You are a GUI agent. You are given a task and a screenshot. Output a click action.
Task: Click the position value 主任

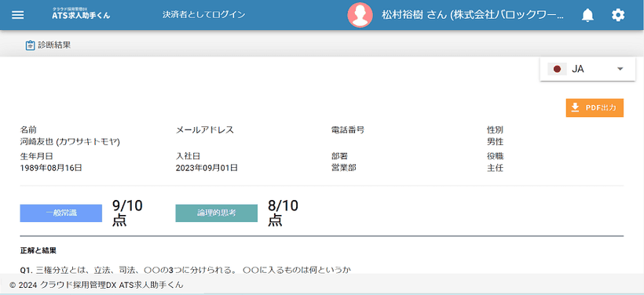tap(496, 168)
